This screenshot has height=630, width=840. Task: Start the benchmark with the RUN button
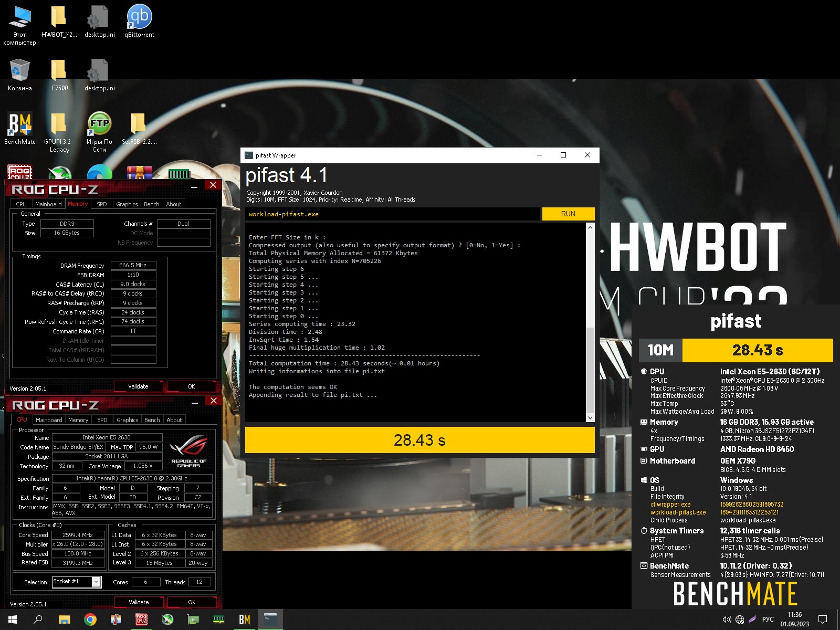pyautogui.click(x=568, y=214)
